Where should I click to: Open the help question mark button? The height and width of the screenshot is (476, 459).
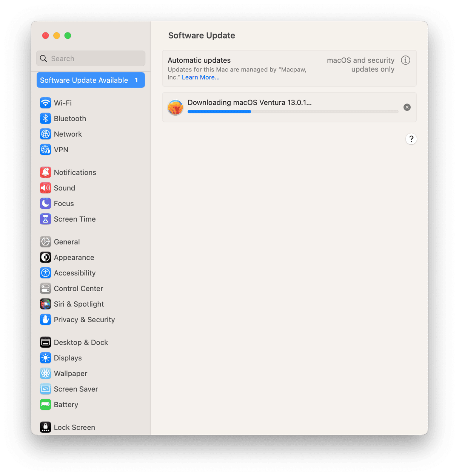[411, 139]
